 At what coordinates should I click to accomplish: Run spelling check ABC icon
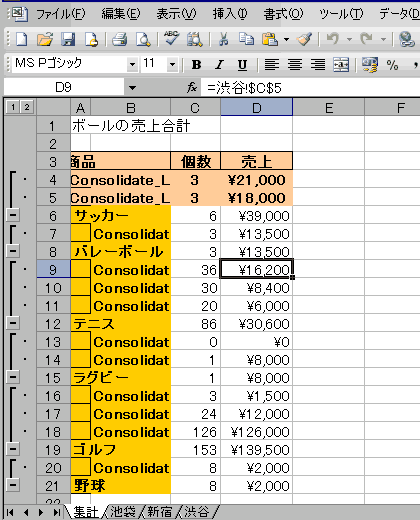(171, 39)
